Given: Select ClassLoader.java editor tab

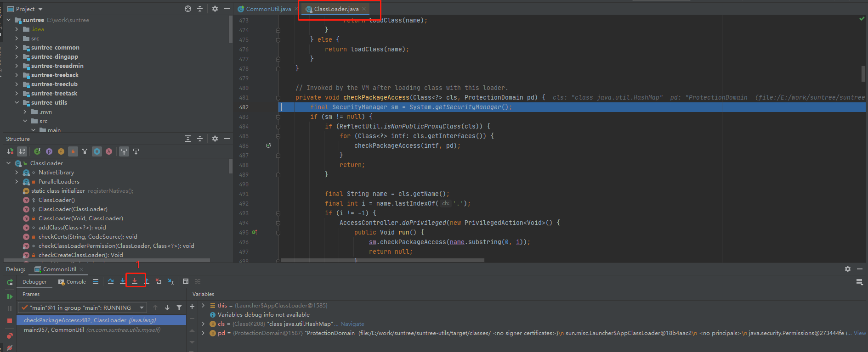Looking at the screenshot, I should click(336, 9).
